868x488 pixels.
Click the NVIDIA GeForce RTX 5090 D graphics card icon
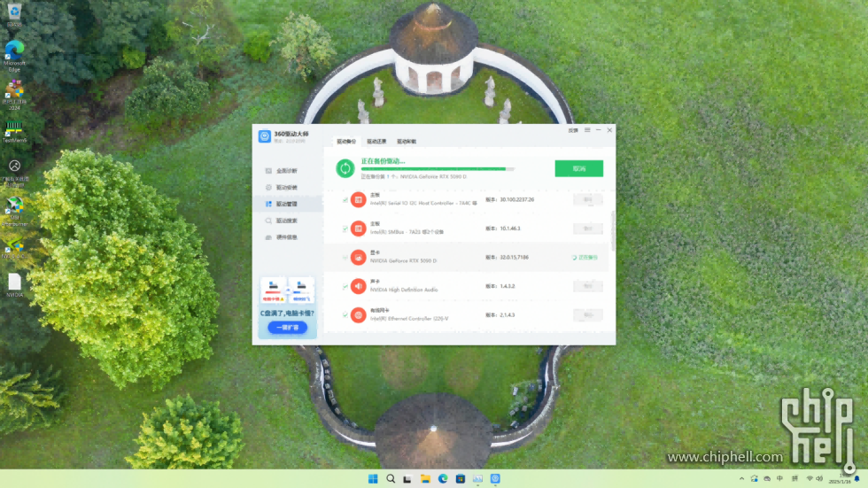click(358, 257)
